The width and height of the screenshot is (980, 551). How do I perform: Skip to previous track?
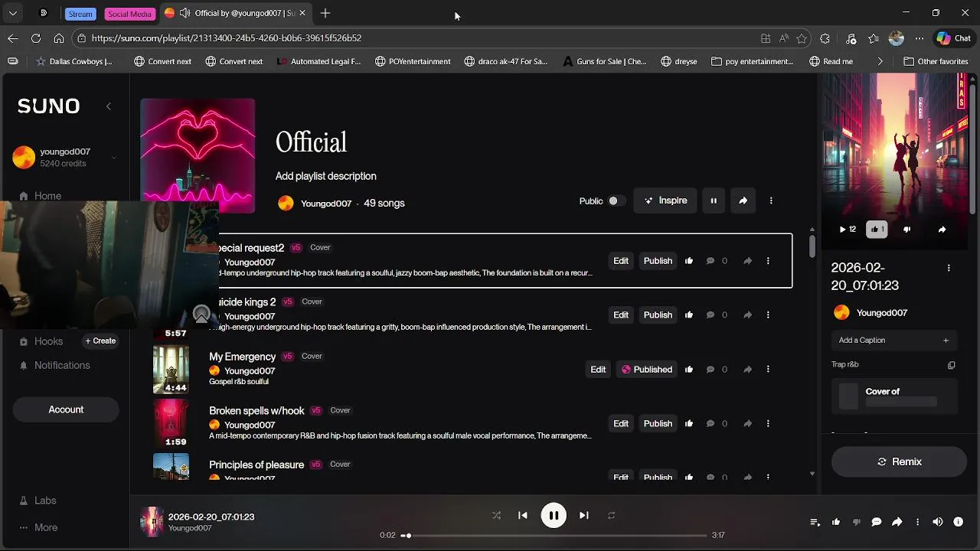coord(523,516)
